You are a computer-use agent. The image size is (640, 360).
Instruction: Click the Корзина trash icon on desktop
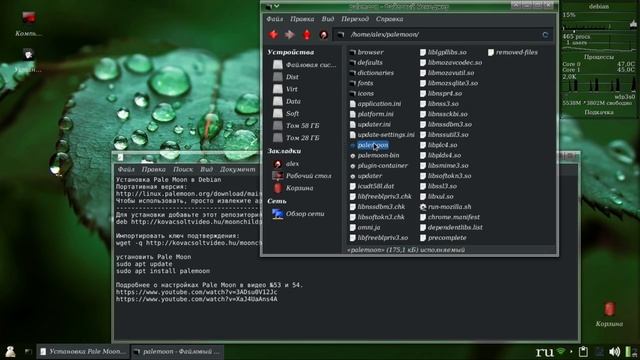coord(609,314)
